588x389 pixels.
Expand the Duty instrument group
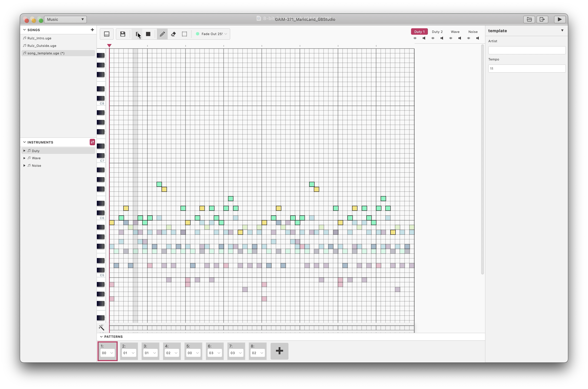24,151
